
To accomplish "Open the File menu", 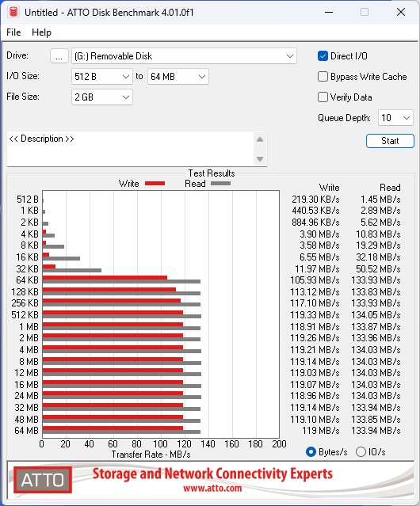I will point(13,32).
